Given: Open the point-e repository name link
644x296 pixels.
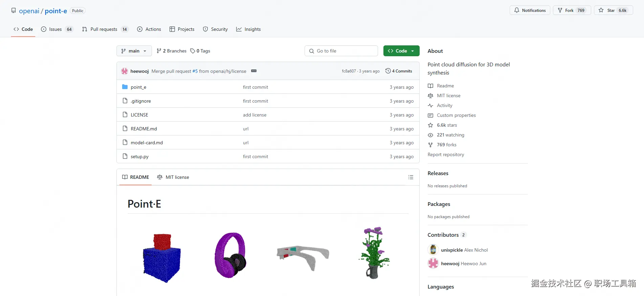Looking at the screenshot, I should pos(56,11).
